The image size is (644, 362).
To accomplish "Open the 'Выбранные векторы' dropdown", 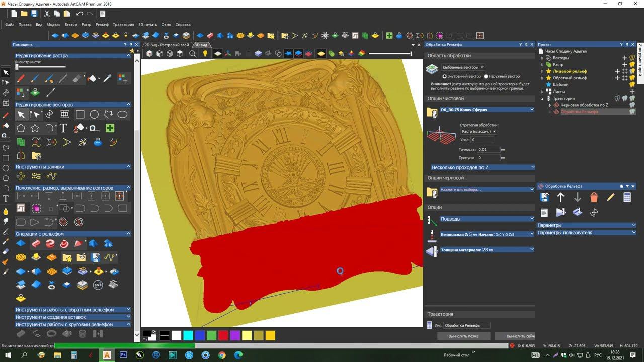I will pos(463,67).
